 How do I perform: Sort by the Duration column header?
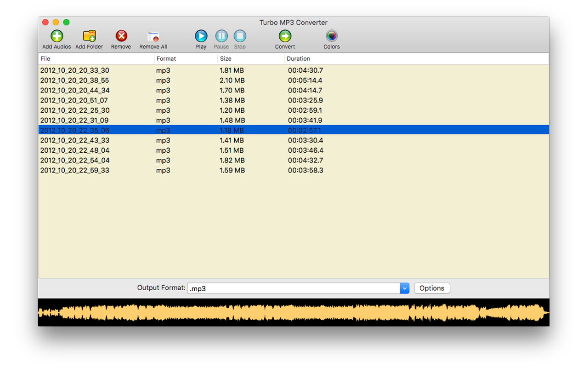tap(417, 59)
